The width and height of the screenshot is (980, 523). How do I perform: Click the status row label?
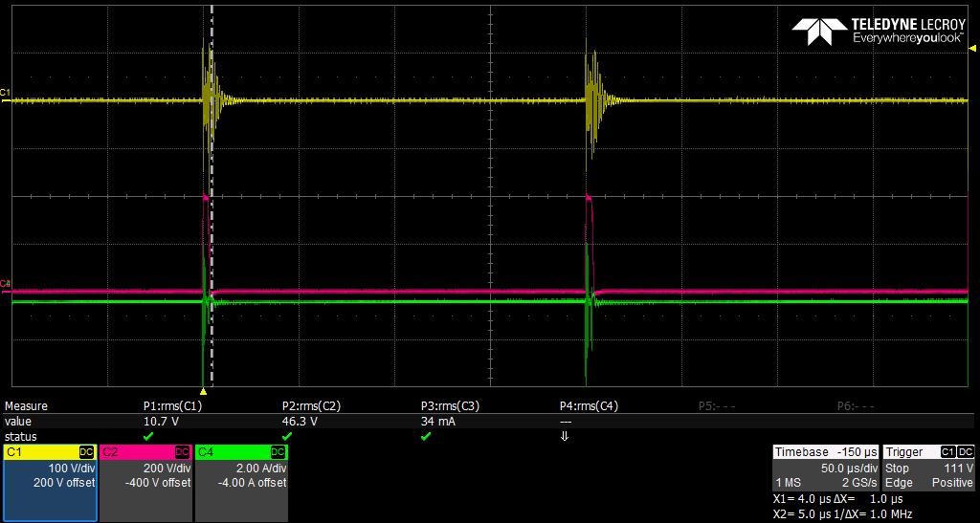click(x=20, y=436)
